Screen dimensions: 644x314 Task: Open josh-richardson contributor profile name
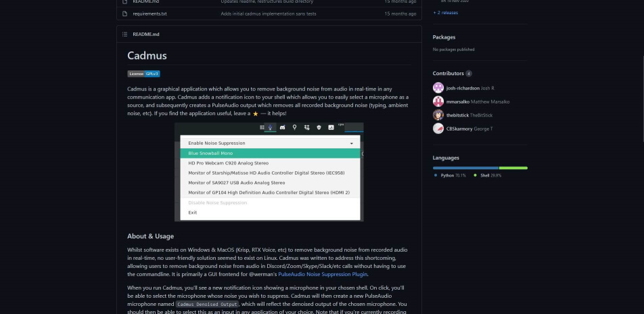[463, 88]
